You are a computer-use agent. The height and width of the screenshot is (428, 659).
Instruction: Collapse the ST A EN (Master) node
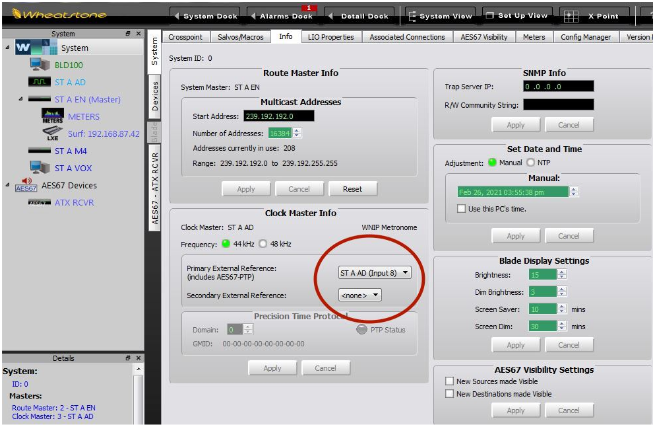[x=21, y=99]
